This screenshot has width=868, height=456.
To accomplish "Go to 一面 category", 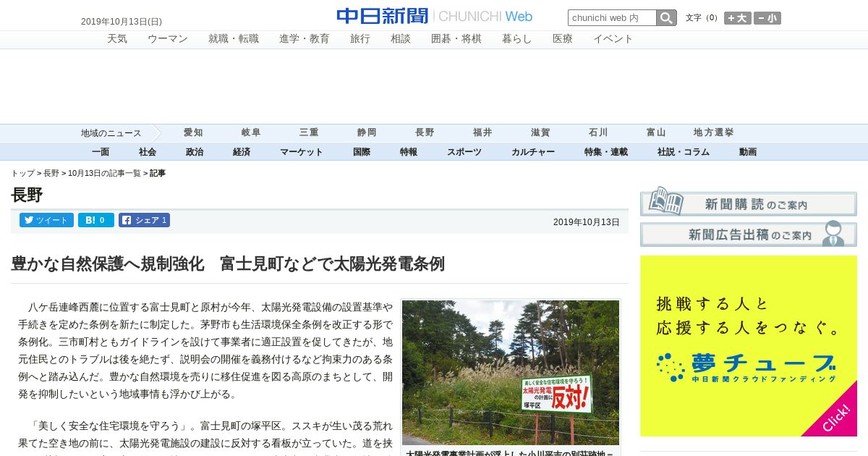I will 101,152.
